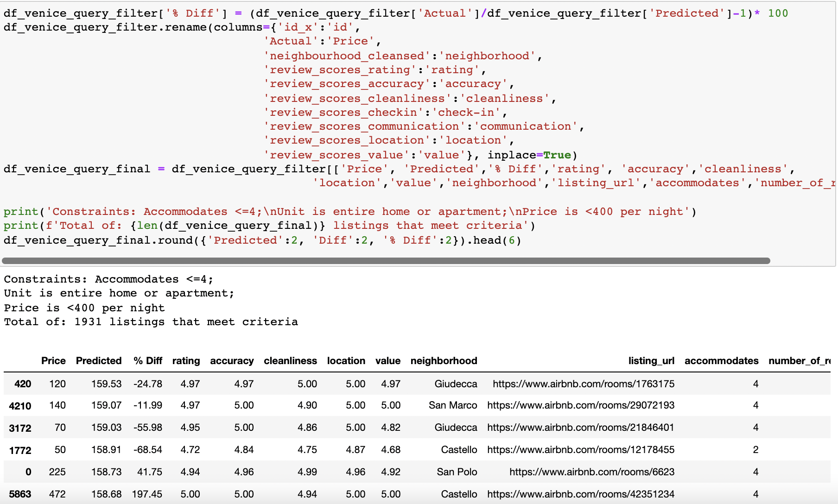Click the rating column header
The image size is (838, 504).
(186, 361)
